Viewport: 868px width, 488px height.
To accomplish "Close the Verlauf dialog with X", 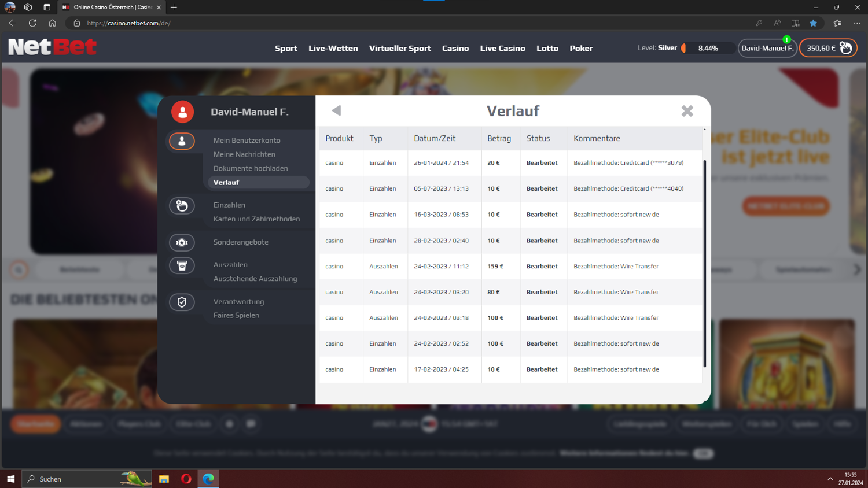I will 687,111.
